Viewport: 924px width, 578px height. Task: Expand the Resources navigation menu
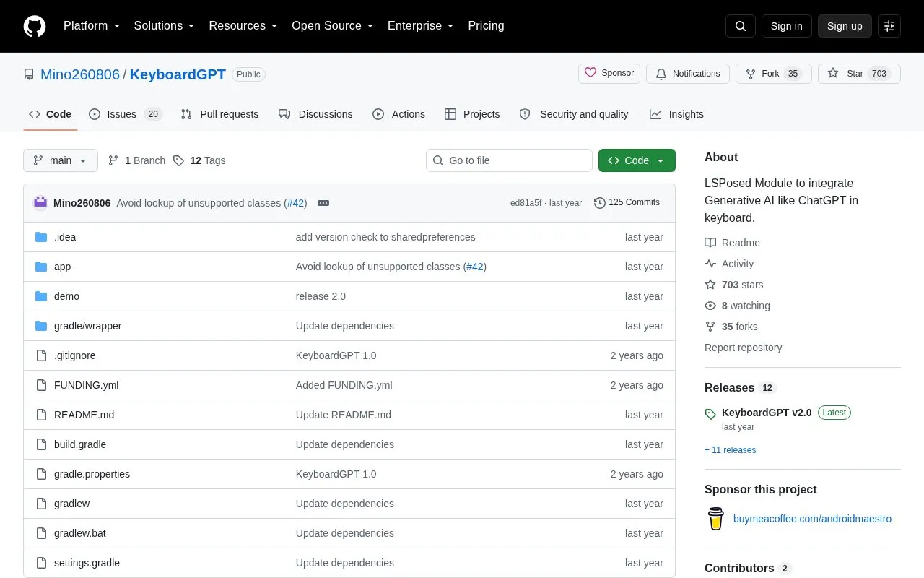tap(243, 26)
